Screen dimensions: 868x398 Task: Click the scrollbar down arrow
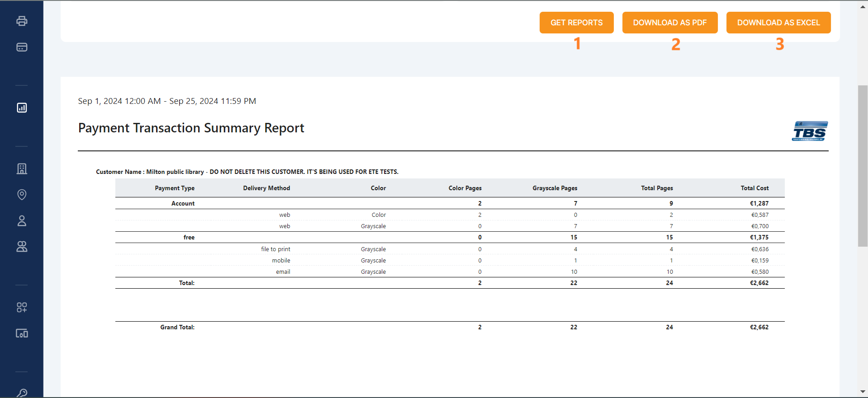[x=863, y=392]
